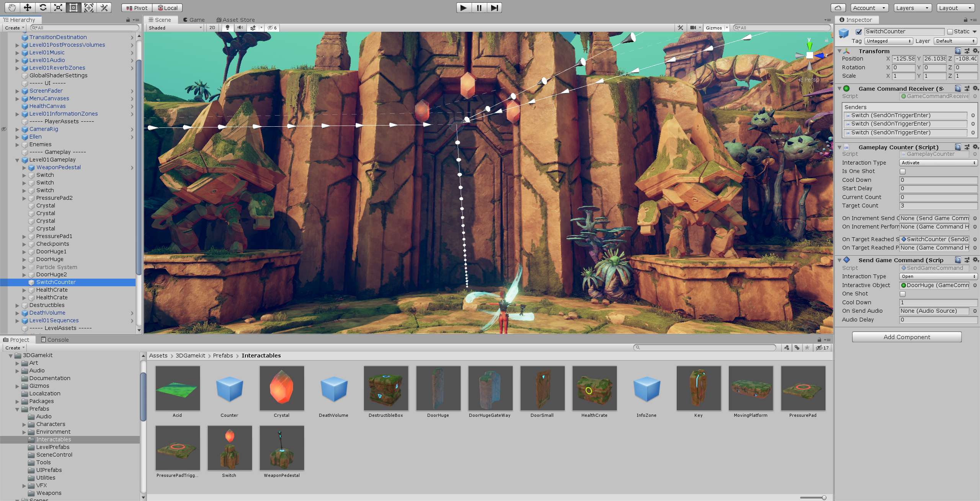The width and height of the screenshot is (980, 501).
Task: Toggle 2D view mode button
Action: tap(212, 28)
